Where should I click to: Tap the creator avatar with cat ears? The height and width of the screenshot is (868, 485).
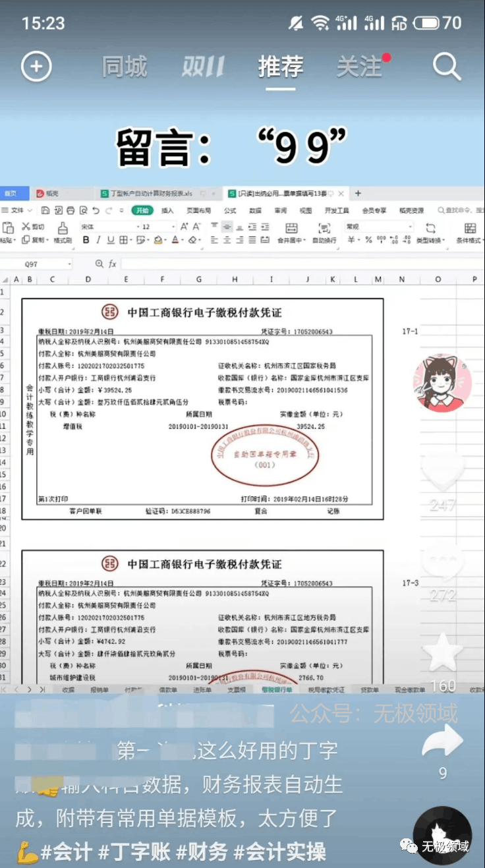pos(442,384)
